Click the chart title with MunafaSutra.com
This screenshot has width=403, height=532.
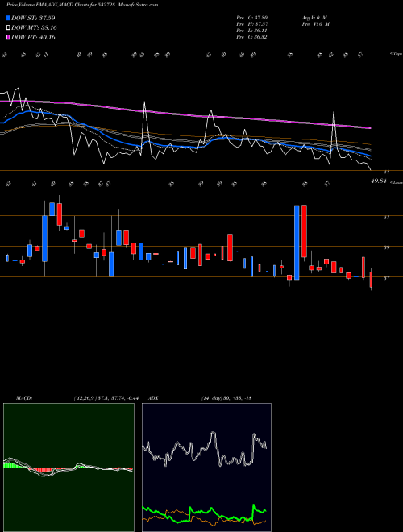[82, 5]
